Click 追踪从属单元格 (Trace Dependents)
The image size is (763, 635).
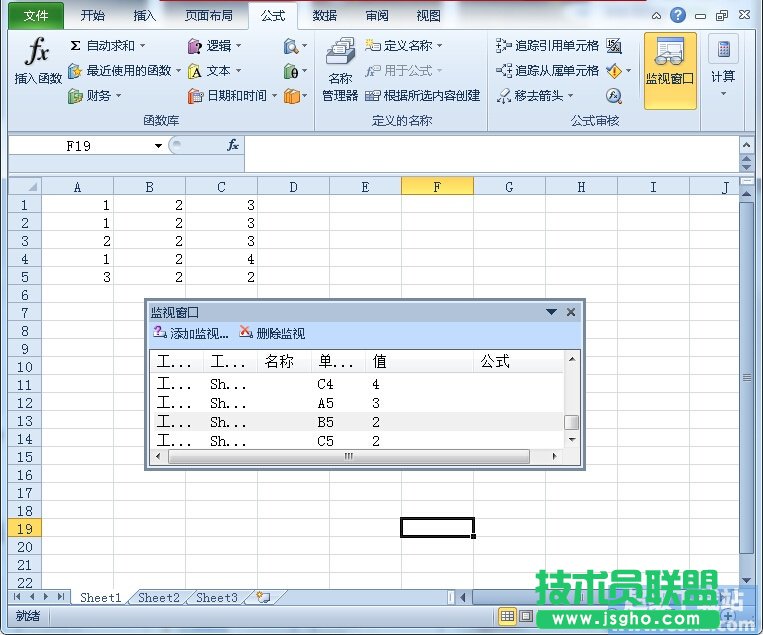[548, 71]
